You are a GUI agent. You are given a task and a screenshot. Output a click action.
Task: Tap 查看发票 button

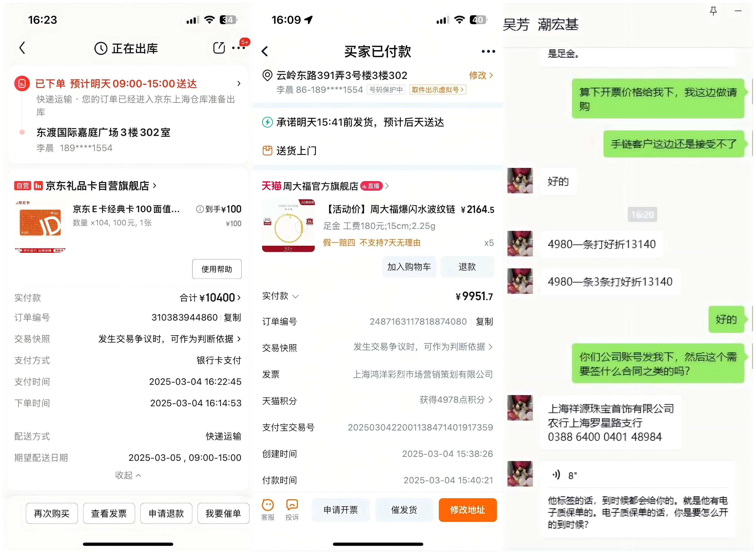click(109, 513)
